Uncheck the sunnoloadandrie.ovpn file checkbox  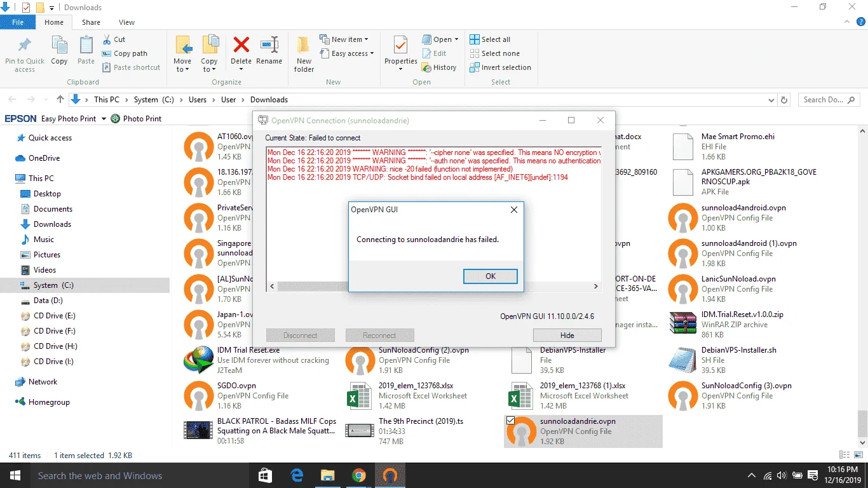coord(510,421)
